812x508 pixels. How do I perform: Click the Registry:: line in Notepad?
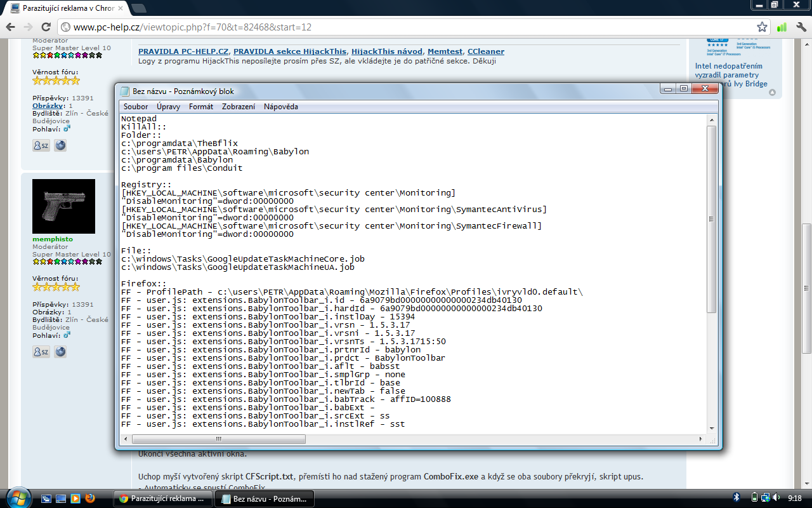(147, 185)
